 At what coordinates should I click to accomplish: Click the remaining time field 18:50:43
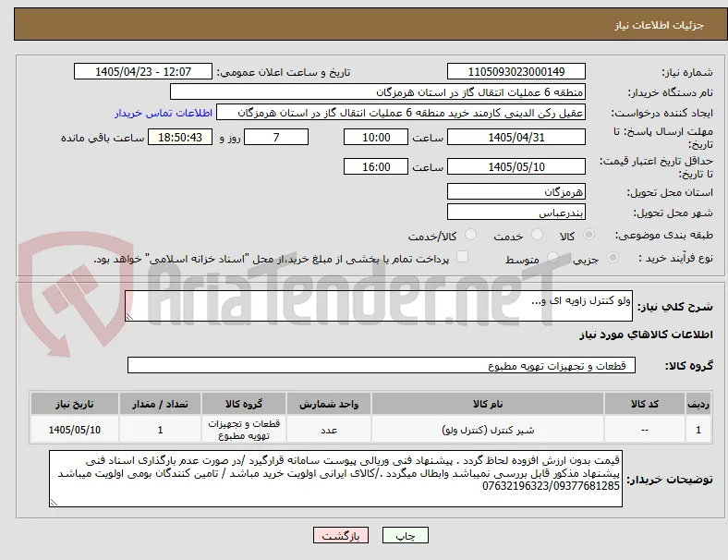[x=179, y=137]
